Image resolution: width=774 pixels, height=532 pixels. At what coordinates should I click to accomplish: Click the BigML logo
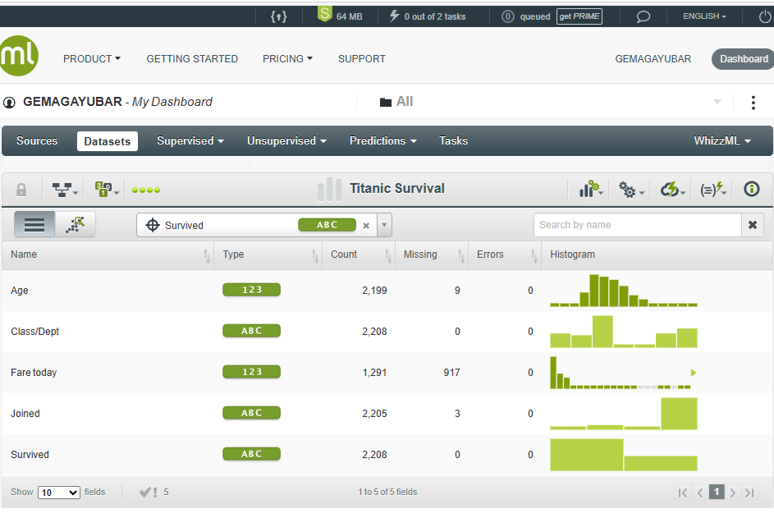click(x=18, y=56)
